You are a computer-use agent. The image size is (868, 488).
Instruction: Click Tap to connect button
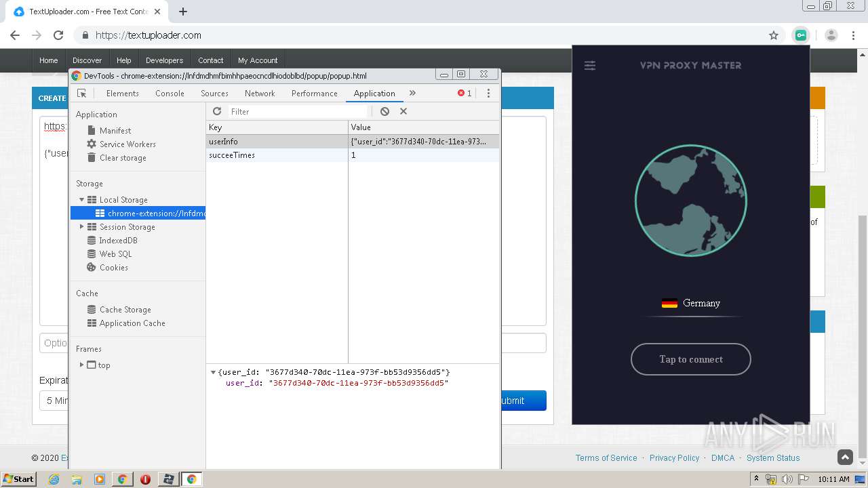(x=690, y=359)
